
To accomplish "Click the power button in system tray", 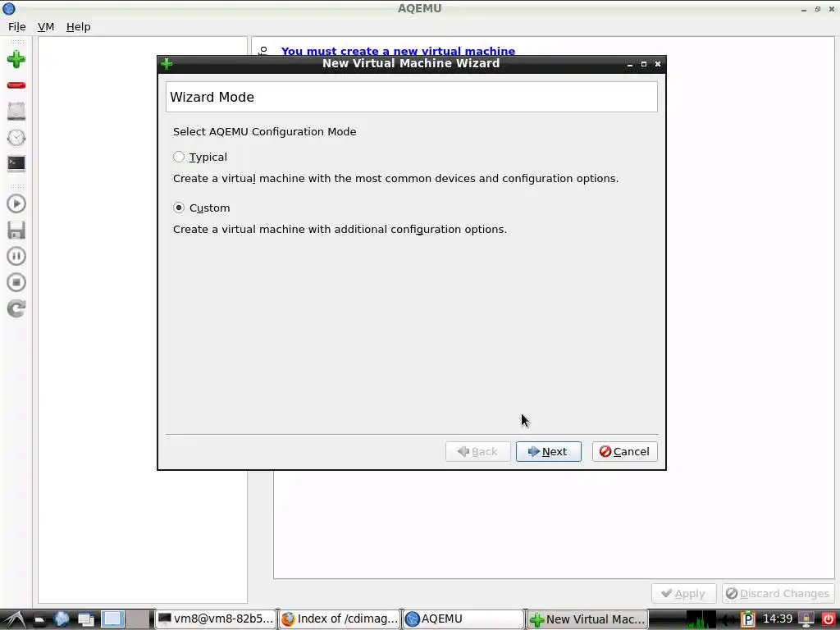I will point(829,619).
